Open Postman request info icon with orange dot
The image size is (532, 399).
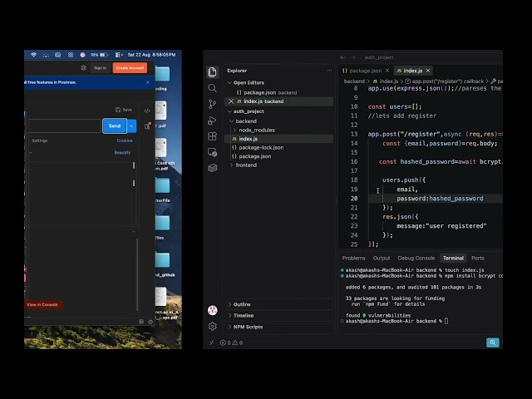[147, 126]
